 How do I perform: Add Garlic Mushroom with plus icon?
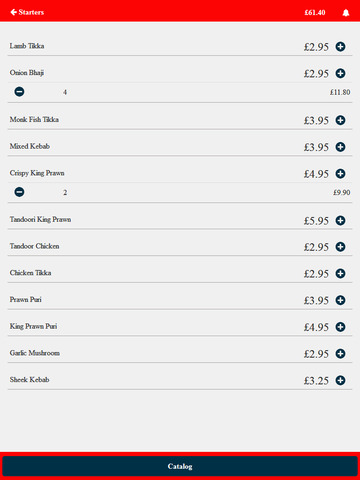[340, 353]
